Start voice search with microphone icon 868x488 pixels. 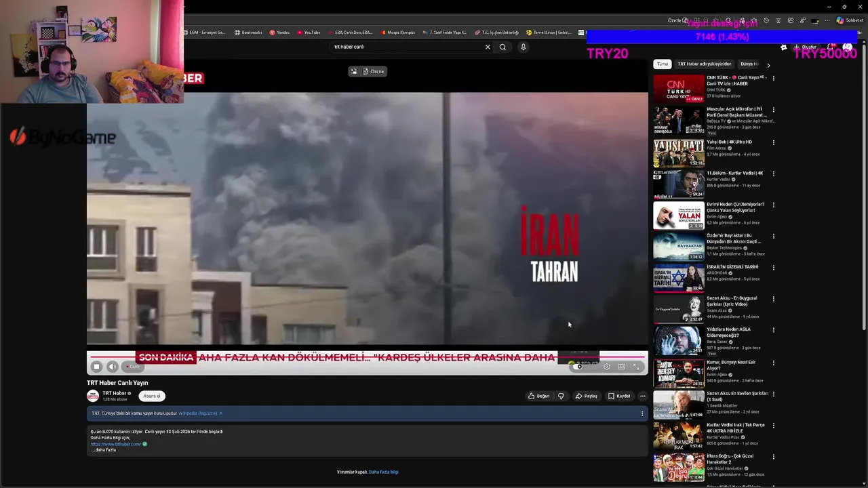tap(523, 47)
